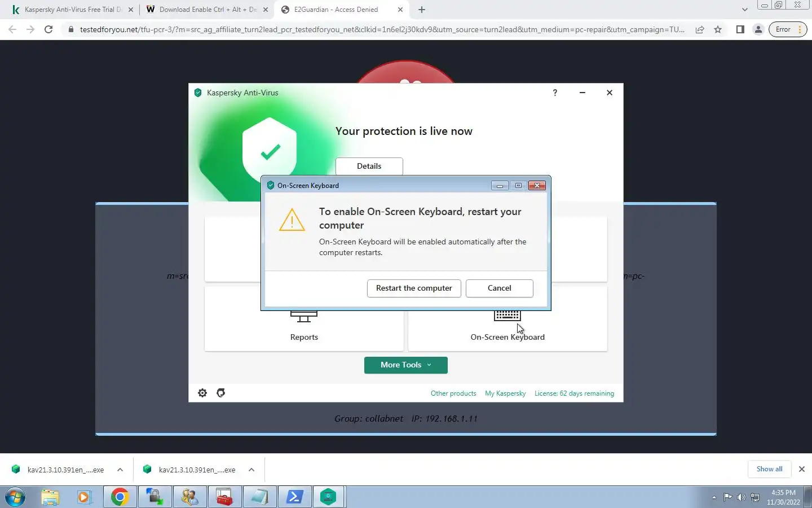Show all downloads

pyautogui.click(x=769, y=469)
